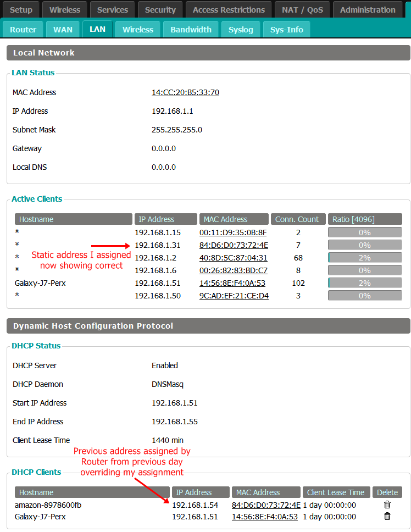Select Client Lease Time value 1440 min
Viewport: 411px width, 532px height.
(x=168, y=440)
